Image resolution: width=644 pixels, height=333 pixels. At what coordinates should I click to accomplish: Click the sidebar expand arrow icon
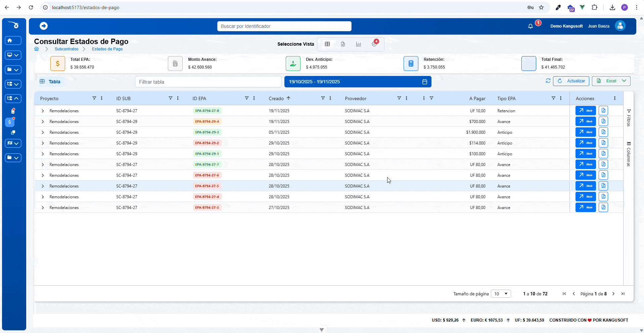tap(44, 26)
